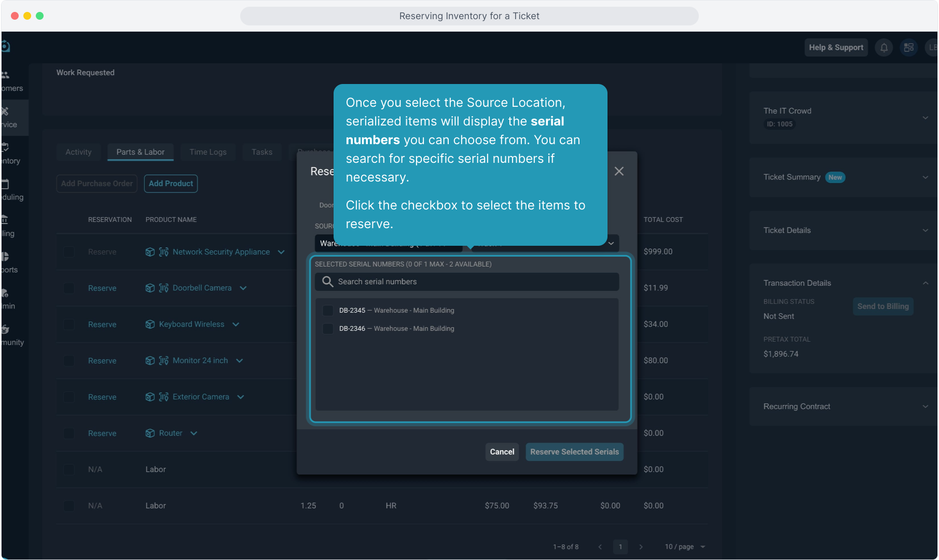Close the reserve dialog with X

click(619, 171)
